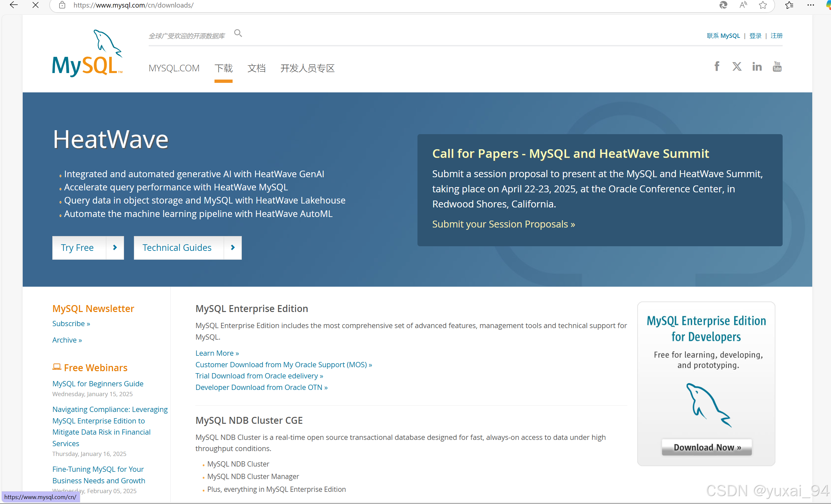Click the MySQL NDB Cluster Manager bullet
This screenshot has height=504, width=831.
click(253, 477)
